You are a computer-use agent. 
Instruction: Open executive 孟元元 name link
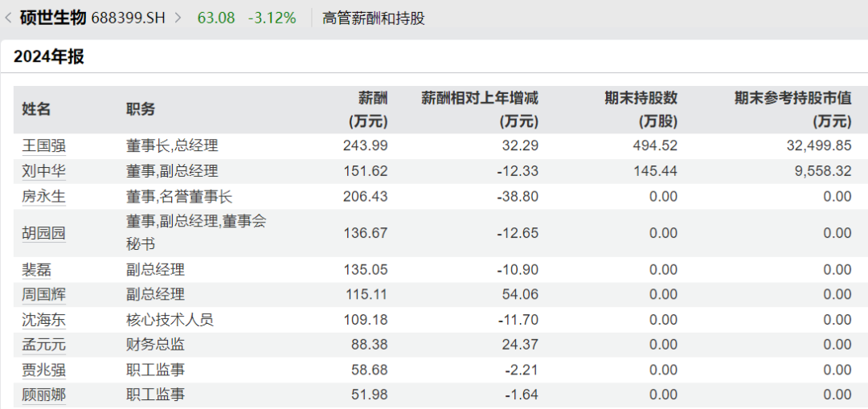(43, 345)
